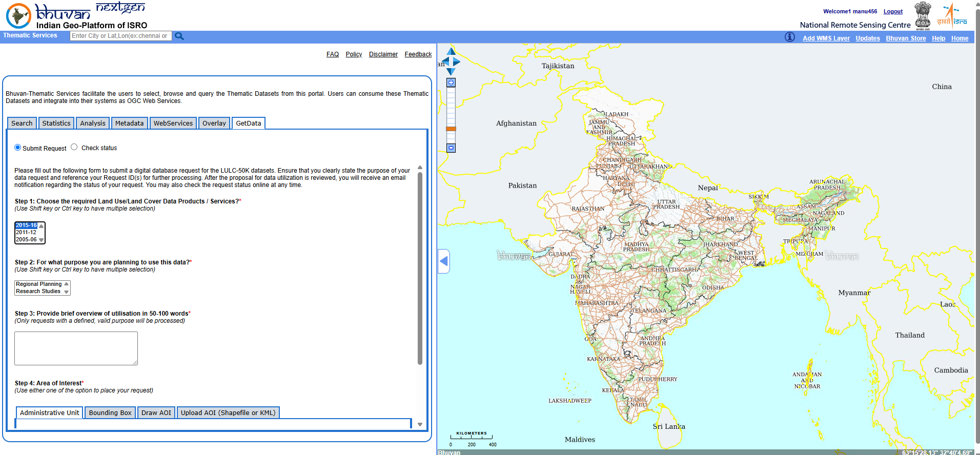
Task: Open the GetData tab
Action: [x=249, y=123]
